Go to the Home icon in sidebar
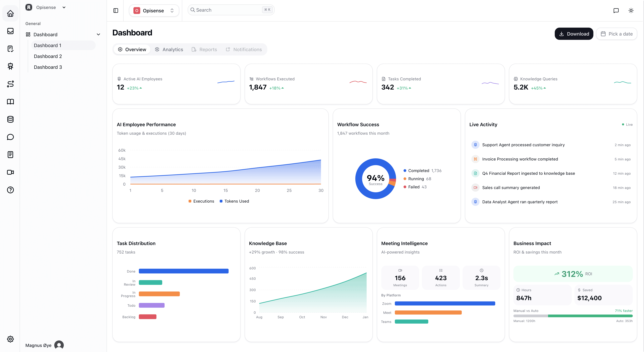The height and width of the screenshot is (352, 644). click(x=10, y=13)
